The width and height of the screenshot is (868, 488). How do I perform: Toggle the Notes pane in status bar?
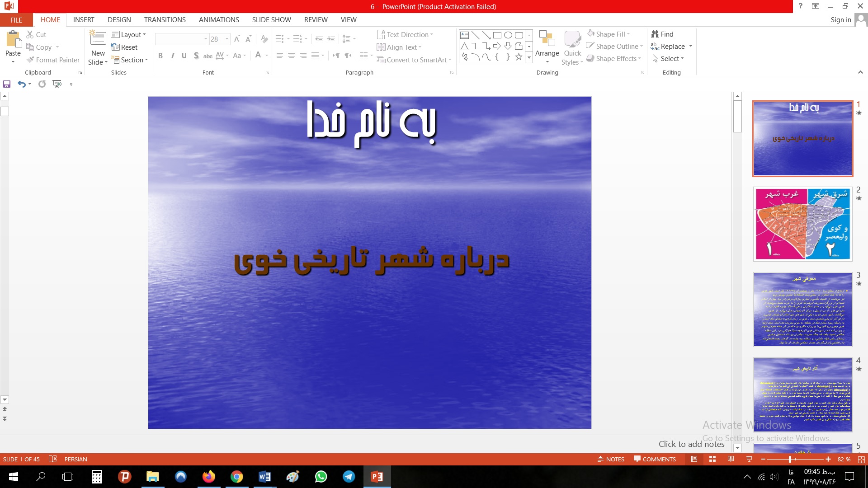coord(611,459)
